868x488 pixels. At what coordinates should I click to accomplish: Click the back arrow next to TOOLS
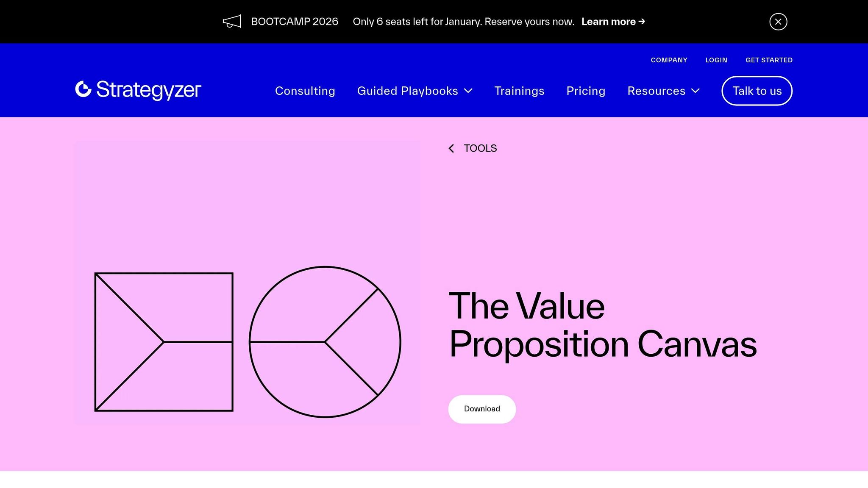tap(451, 148)
